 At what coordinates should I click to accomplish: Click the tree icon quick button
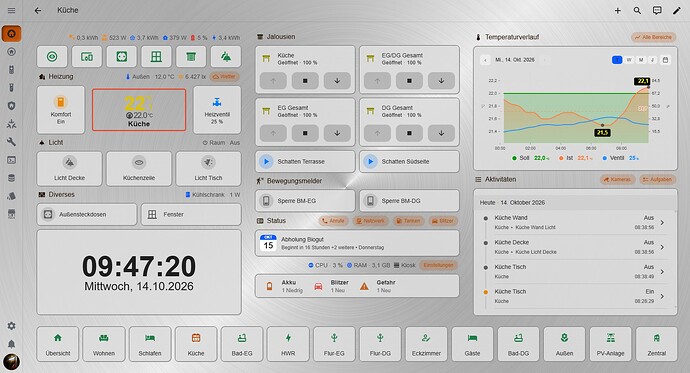coord(226,57)
